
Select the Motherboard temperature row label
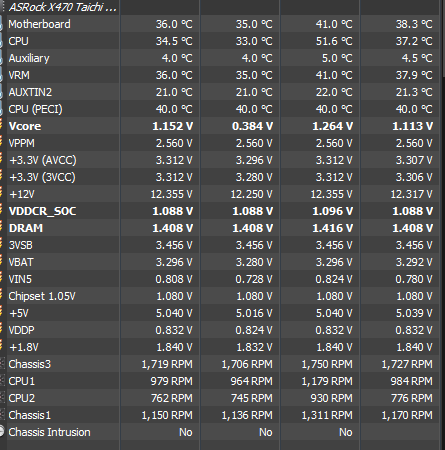(x=39, y=24)
